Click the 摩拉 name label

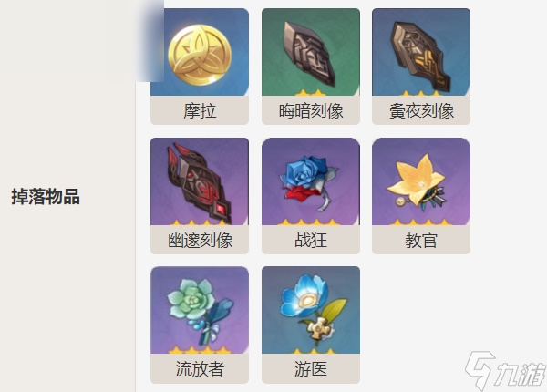(200, 111)
